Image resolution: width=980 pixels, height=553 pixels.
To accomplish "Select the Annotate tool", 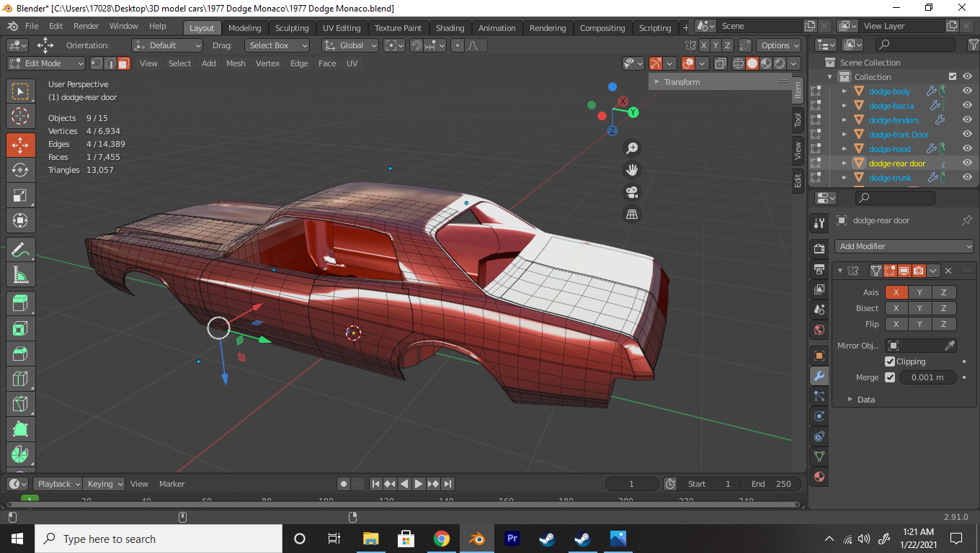I will [20, 250].
